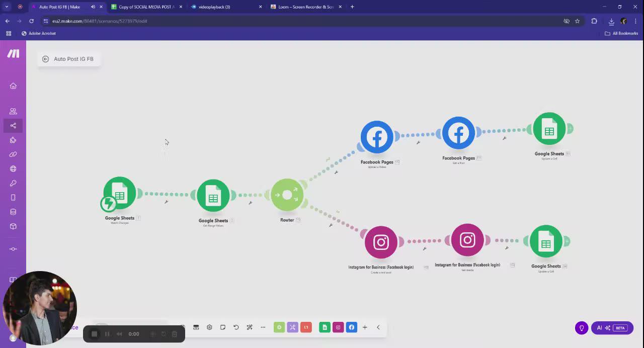The width and height of the screenshot is (644, 348).
Task: Open the Google Sheets Watch Changes module
Action: click(120, 193)
